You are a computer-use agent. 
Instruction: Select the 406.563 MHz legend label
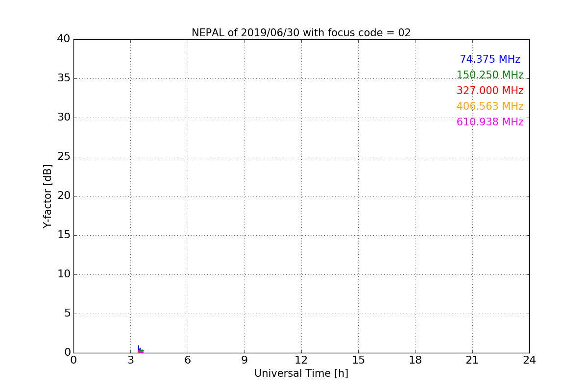point(490,106)
